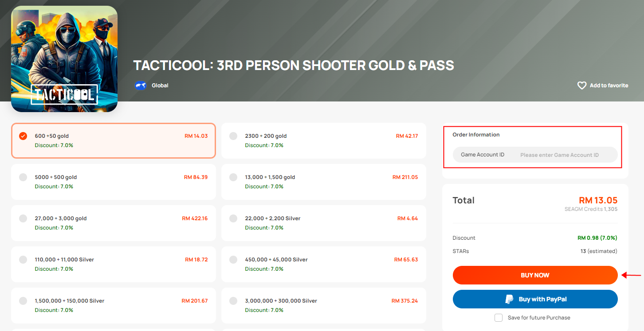Select the 22,000 + 2,200 Silver package

(x=324, y=223)
